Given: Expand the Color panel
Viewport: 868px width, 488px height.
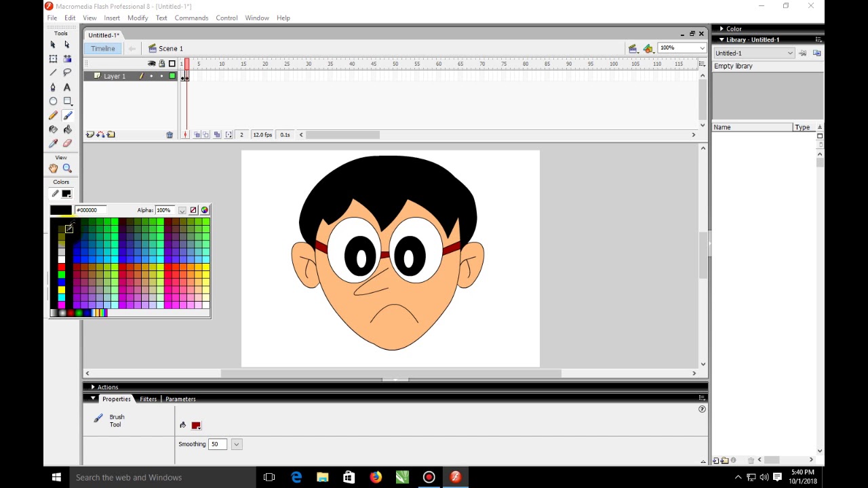Looking at the screenshot, I should [x=722, y=29].
